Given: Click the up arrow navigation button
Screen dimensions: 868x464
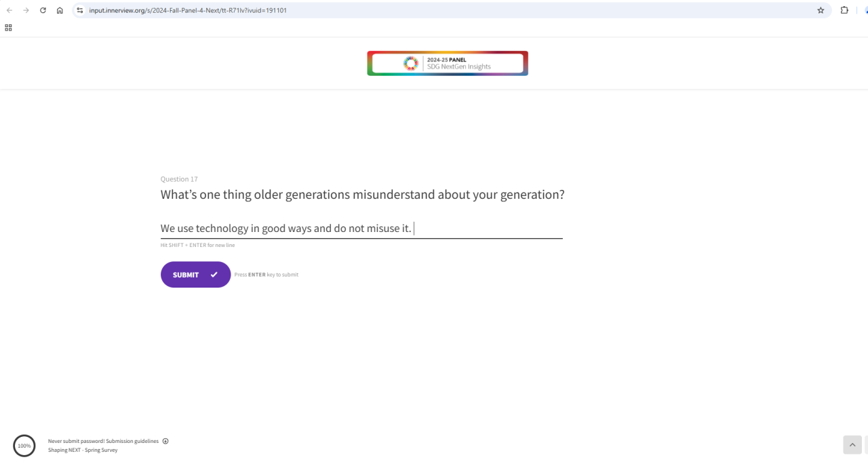Looking at the screenshot, I should 852,445.
